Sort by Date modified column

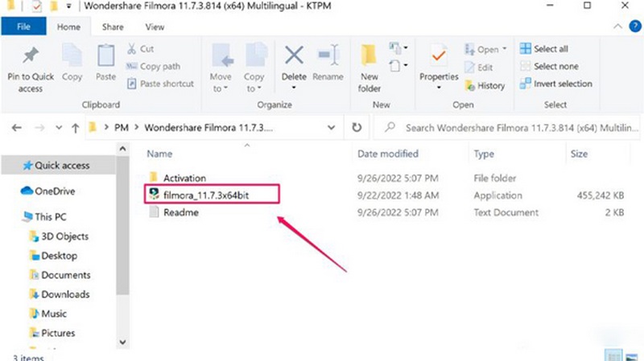coord(388,154)
